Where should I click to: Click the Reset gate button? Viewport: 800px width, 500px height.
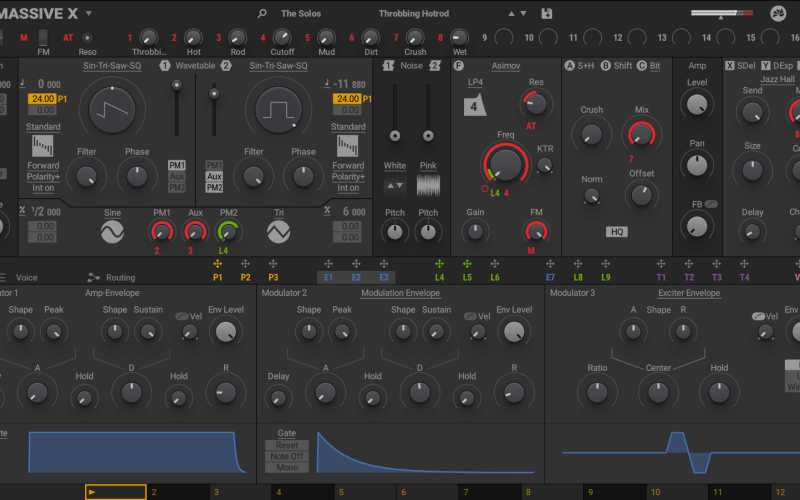(x=287, y=445)
